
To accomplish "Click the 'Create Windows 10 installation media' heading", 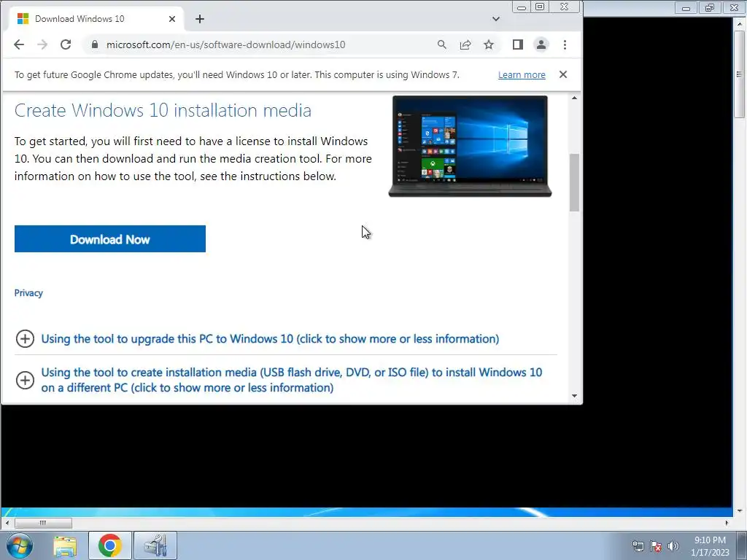I will [x=163, y=111].
